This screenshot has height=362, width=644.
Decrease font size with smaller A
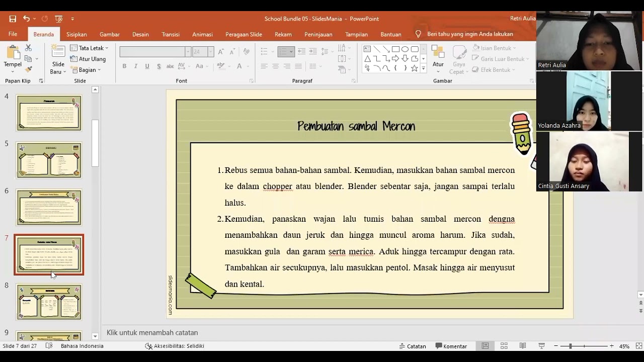click(x=232, y=52)
